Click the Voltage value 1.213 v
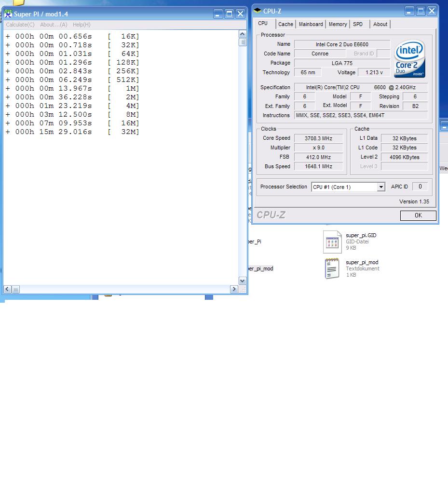The height and width of the screenshot is (482, 448). pyautogui.click(x=374, y=73)
